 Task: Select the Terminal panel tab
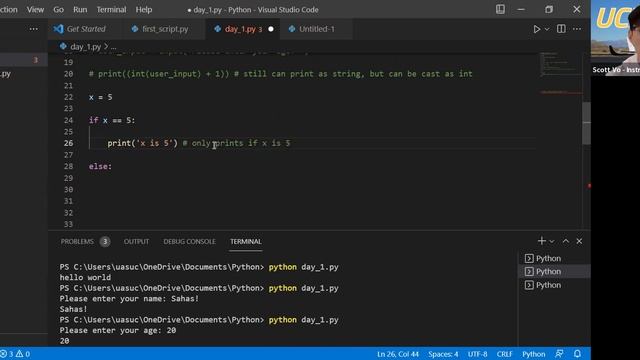pos(246,242)
